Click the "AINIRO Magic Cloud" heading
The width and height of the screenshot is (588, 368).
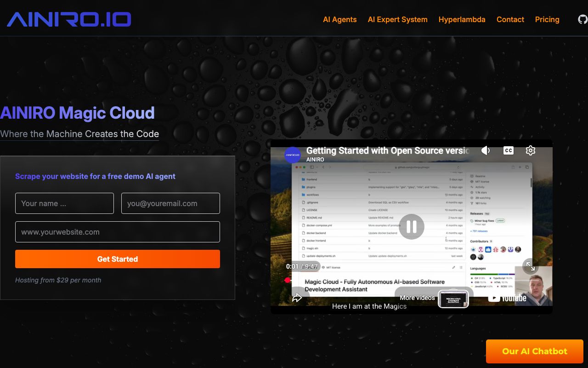[77, 113]
